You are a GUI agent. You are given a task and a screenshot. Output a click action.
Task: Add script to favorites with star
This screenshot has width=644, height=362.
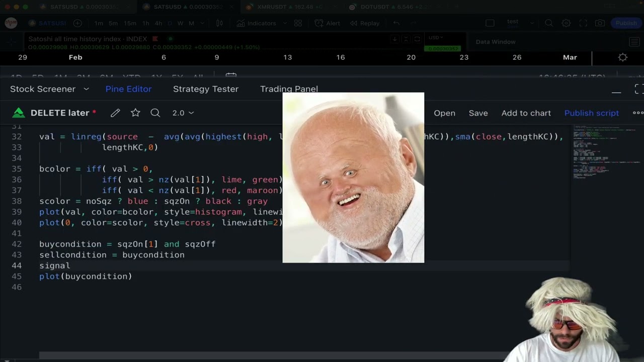coord(135,113)
